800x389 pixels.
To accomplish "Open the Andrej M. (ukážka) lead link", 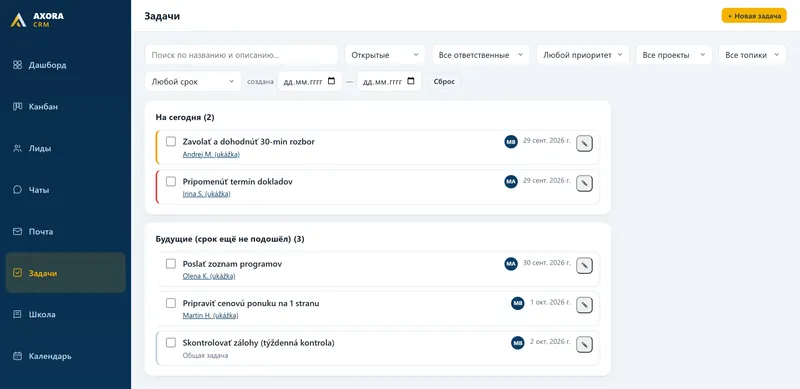I will [211, 154].
